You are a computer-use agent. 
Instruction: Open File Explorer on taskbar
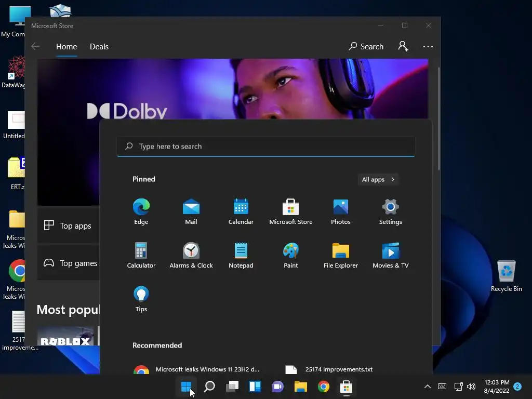(x=301, y=387)
